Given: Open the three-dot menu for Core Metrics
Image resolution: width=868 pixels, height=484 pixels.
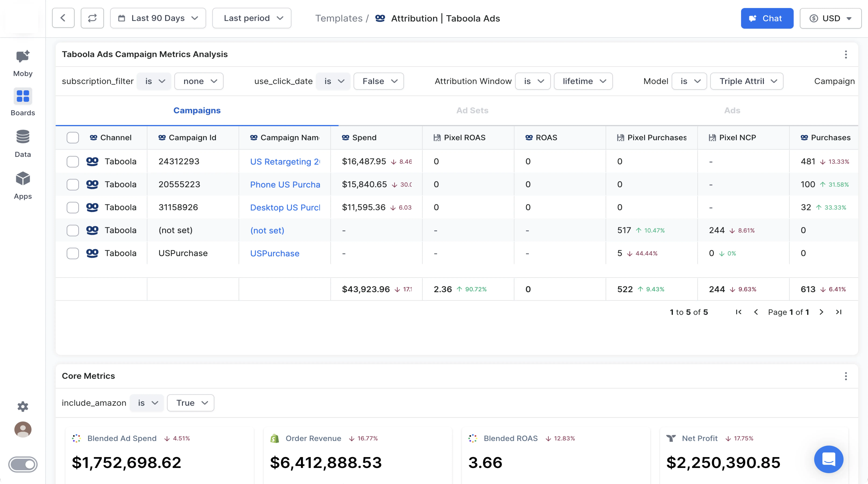Looking at the screenshot, I should pyautogui.click(x=845, y=376).
